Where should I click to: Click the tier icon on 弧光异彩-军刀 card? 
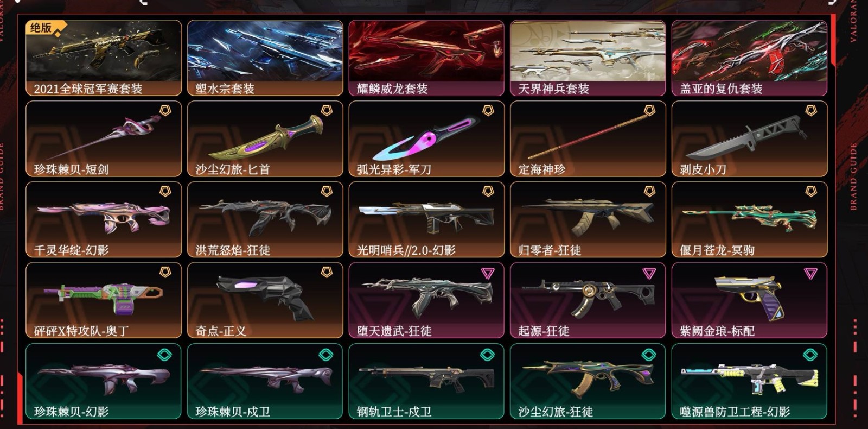(x=488, y=111)
